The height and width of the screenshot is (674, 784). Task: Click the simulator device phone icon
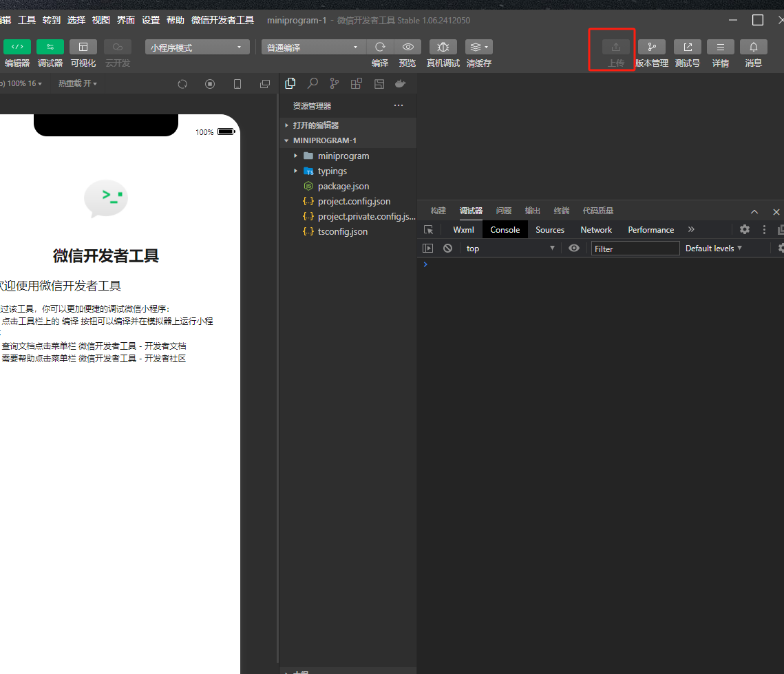pos(237,84)
